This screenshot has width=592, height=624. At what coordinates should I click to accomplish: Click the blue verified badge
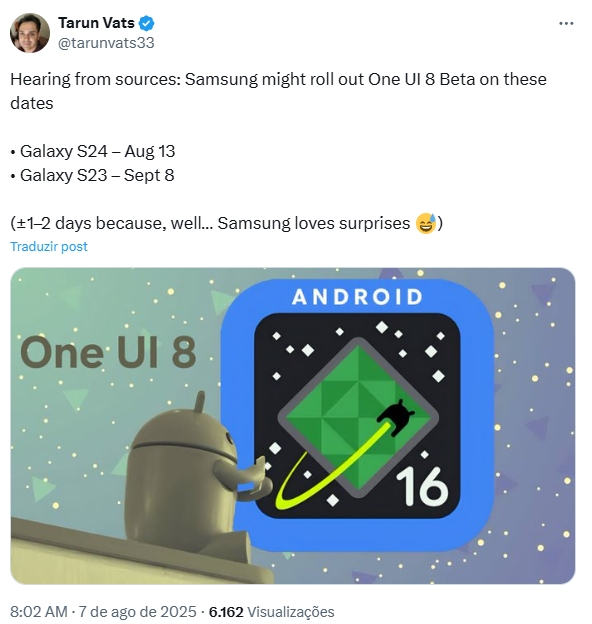pos(146,23)
